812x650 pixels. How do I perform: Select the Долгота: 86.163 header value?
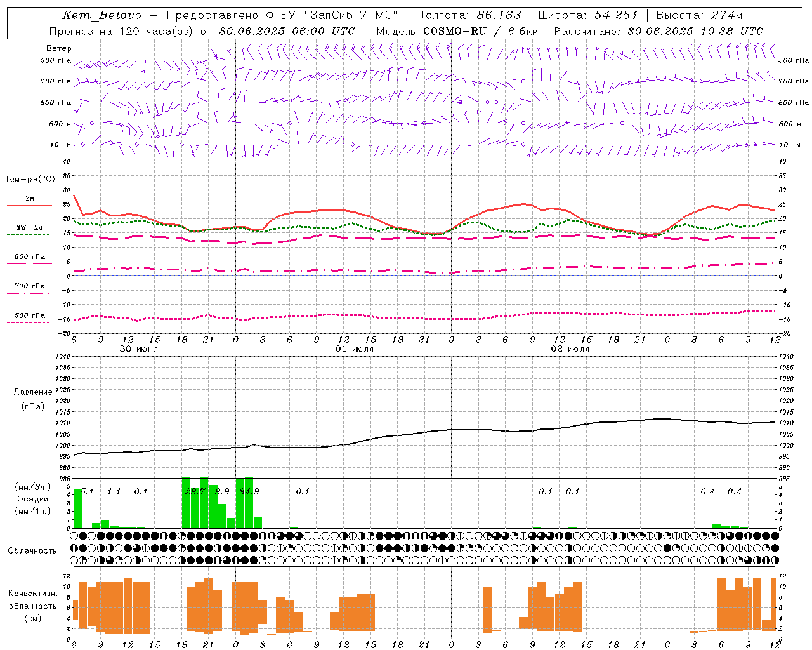(469, 15)
